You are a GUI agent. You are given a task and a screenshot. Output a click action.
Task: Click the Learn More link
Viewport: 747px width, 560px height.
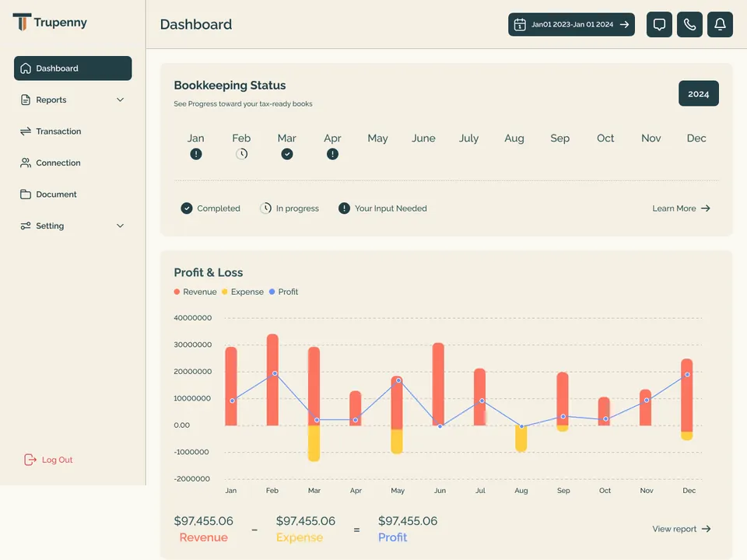click(682, 208)
